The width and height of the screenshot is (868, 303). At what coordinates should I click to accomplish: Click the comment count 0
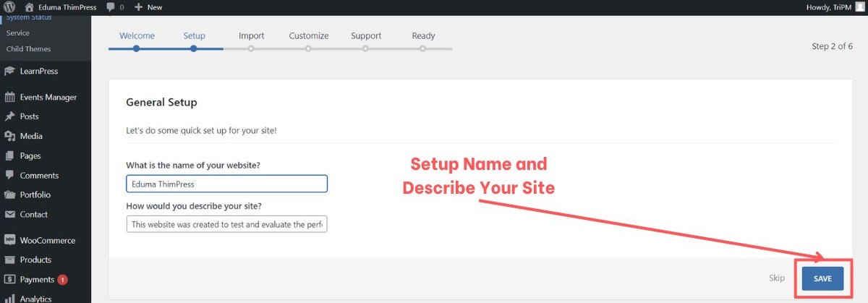coord(121,7)
